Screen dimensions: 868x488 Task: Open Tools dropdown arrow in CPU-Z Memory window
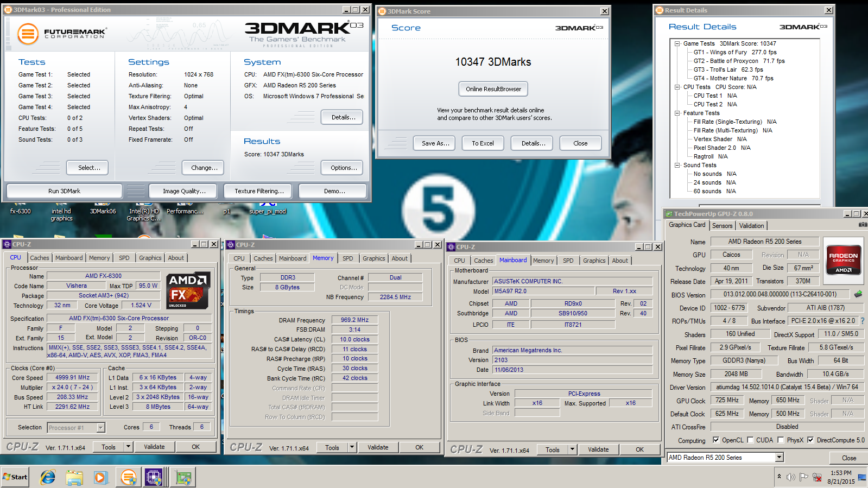pos(352,447)
